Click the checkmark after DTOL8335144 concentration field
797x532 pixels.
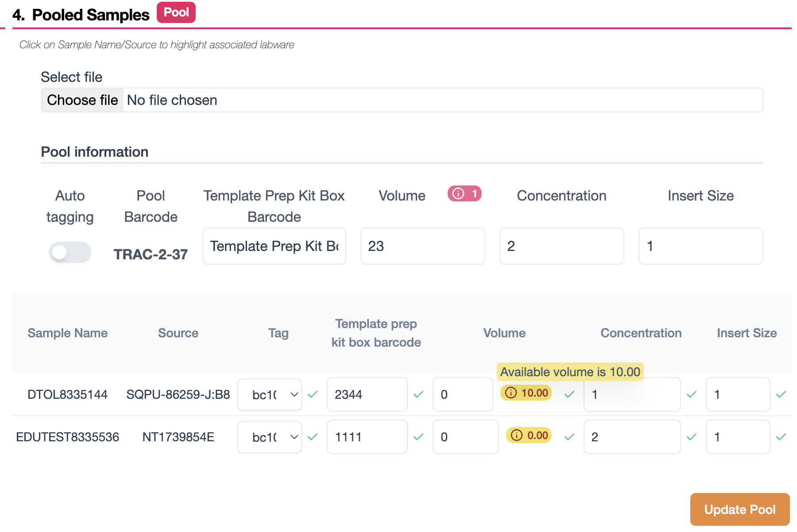[x=692, y=394]
